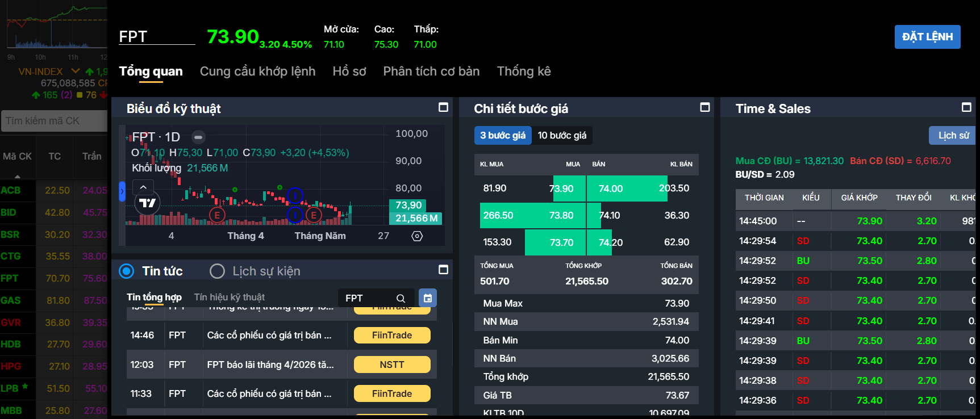This screenshot has width=980, height=419.
Task: Open the TradingView logo on chart
Action: point(148,203)
